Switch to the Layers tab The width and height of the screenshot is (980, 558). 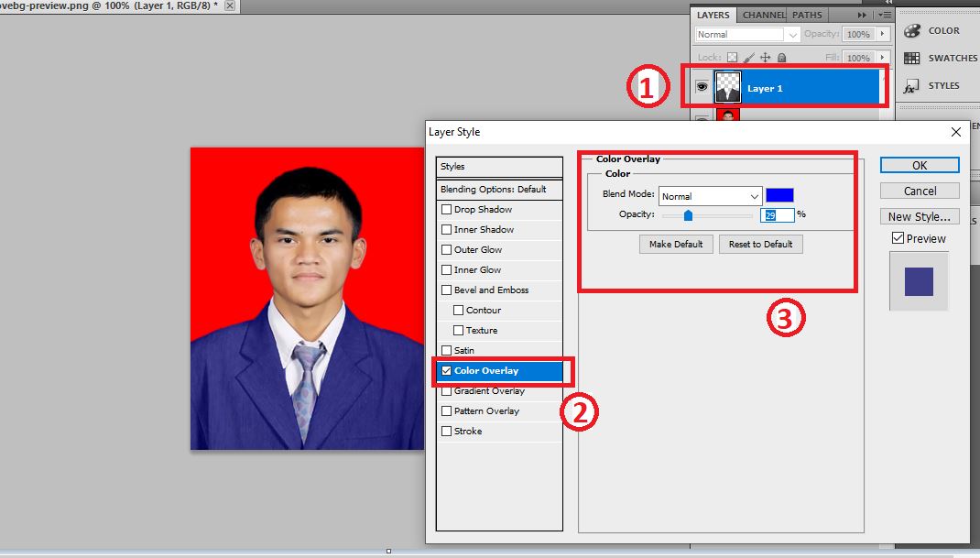tap(713, 15)
